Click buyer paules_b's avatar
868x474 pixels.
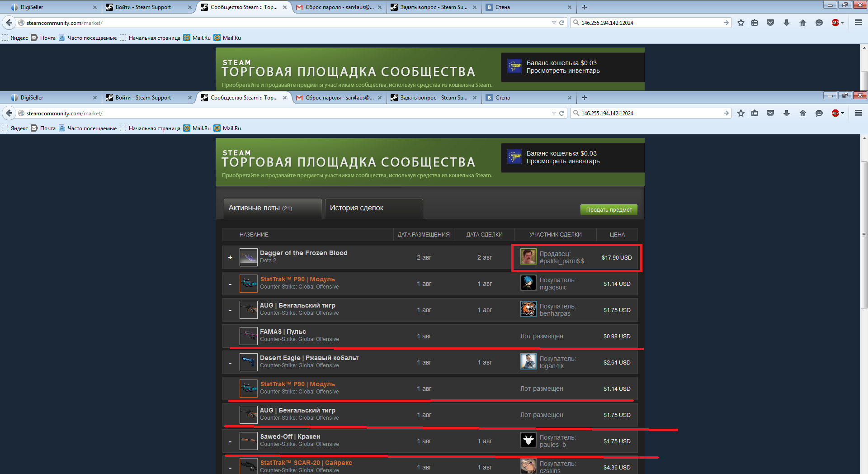pos(528,441)
